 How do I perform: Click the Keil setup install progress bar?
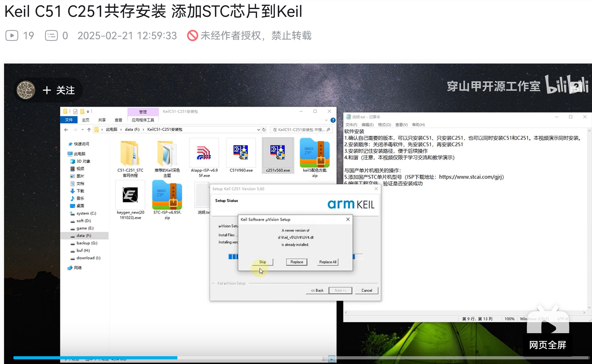coord(296,257)
